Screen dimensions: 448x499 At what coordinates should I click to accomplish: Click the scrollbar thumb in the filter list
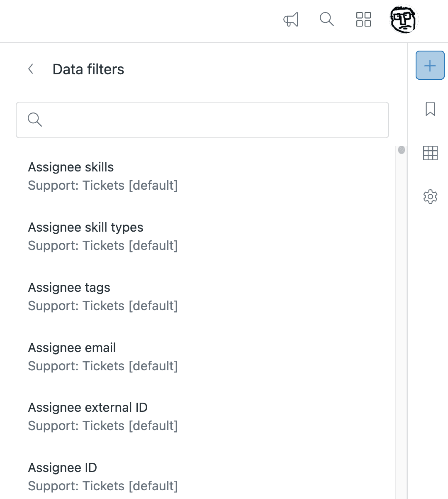pyautogui.click(x=401, y=149)
